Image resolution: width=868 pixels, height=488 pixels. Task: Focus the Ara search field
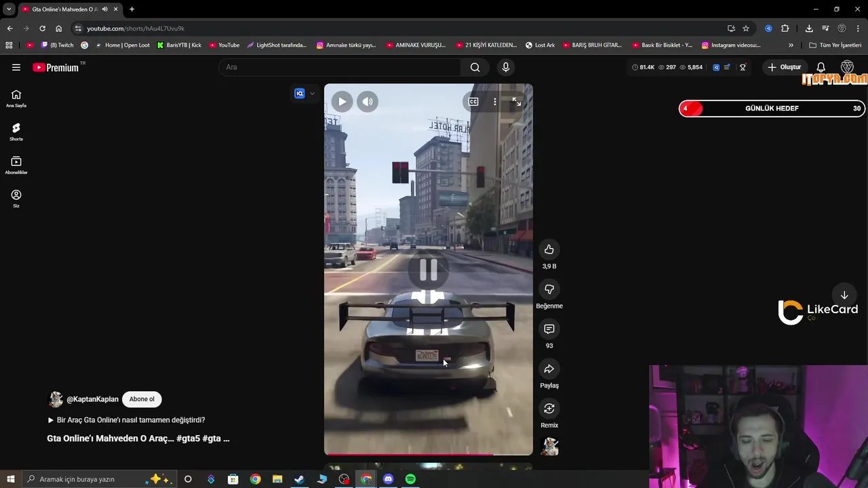339,67
